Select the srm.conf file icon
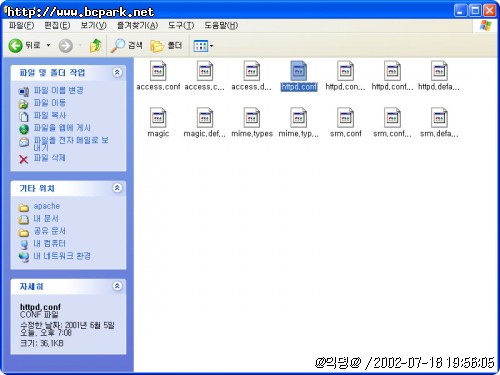The image size is (500, 375). [345, 117]
